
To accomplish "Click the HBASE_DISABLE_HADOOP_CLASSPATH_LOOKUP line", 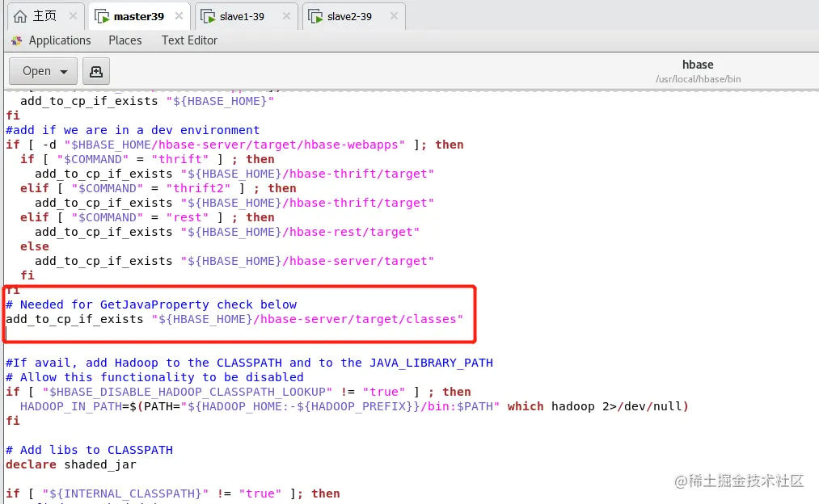I will [239, 392].
